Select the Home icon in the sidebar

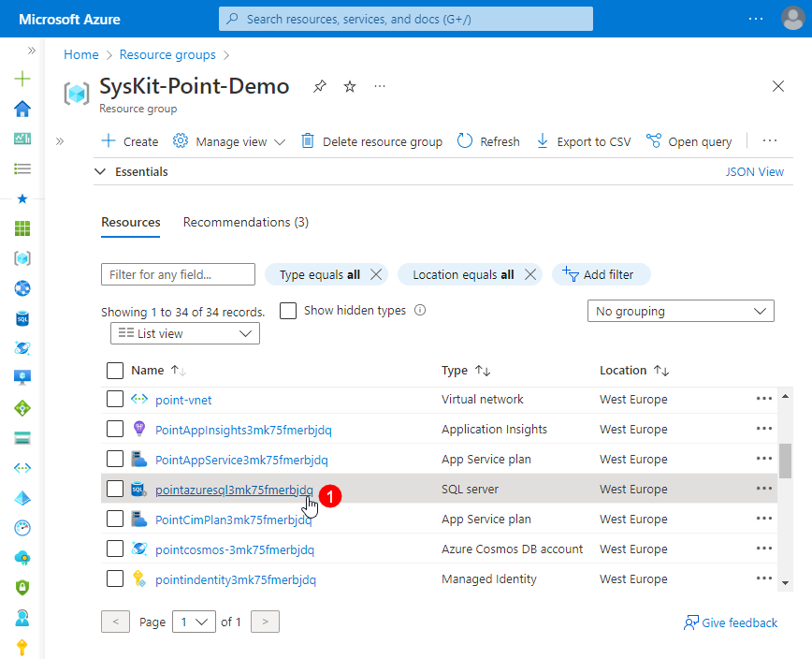[22, 109]
